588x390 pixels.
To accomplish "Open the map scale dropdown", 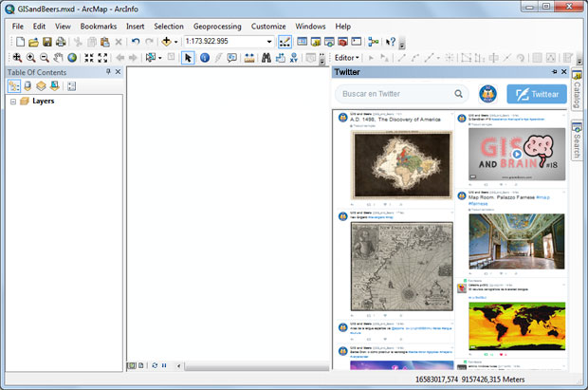I will (x=269, y=42).
